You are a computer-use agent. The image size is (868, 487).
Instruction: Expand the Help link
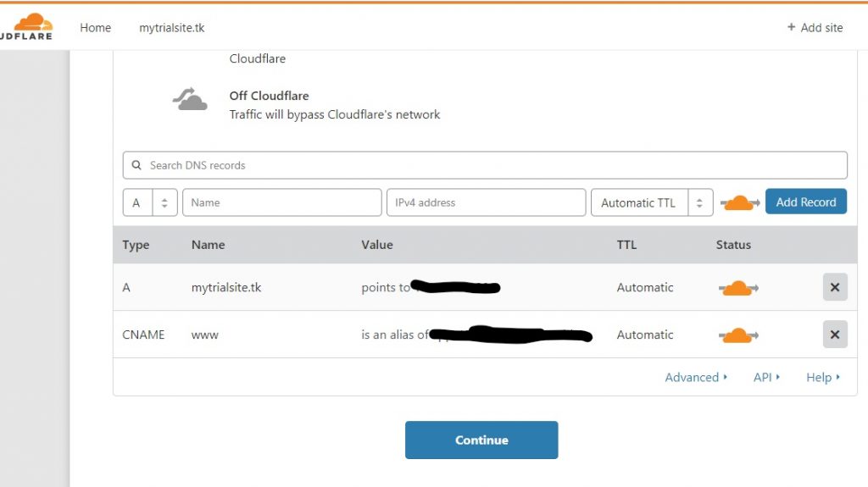coord(823,377)
